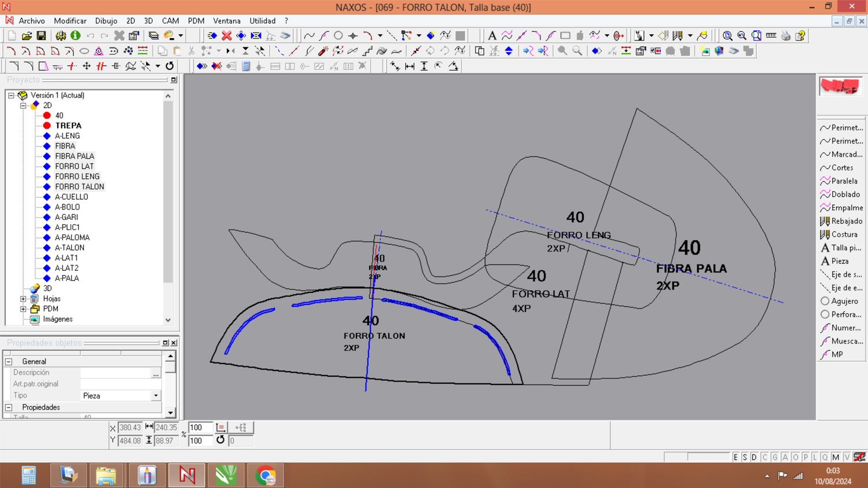
Task: Select the Text tool letter A icon
Action: coord(492,36)
